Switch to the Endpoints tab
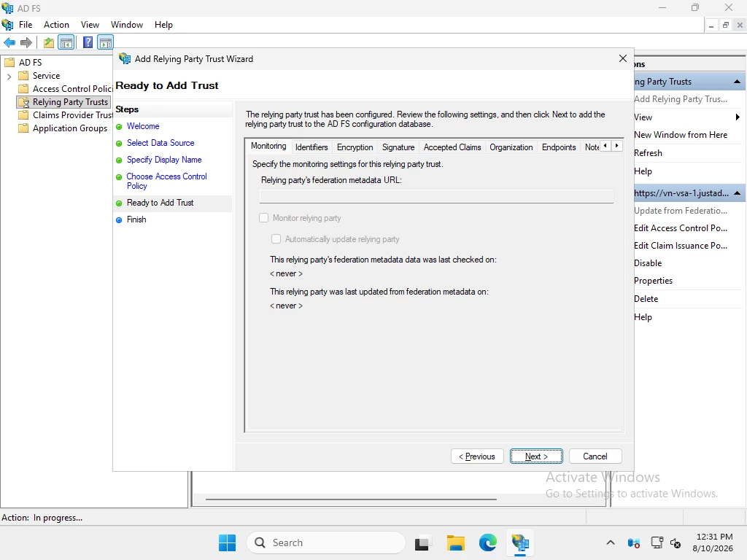 coord(559,147)
